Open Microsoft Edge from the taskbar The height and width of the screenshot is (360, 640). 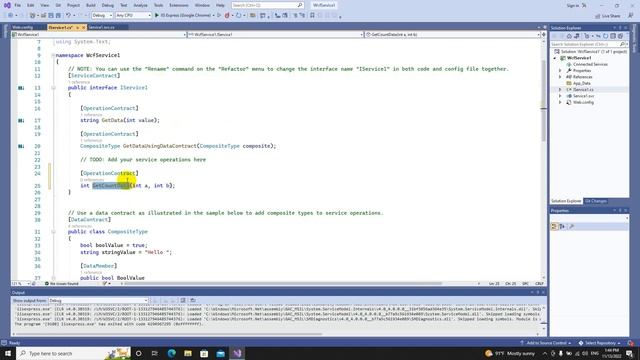(x=171, y=353)
